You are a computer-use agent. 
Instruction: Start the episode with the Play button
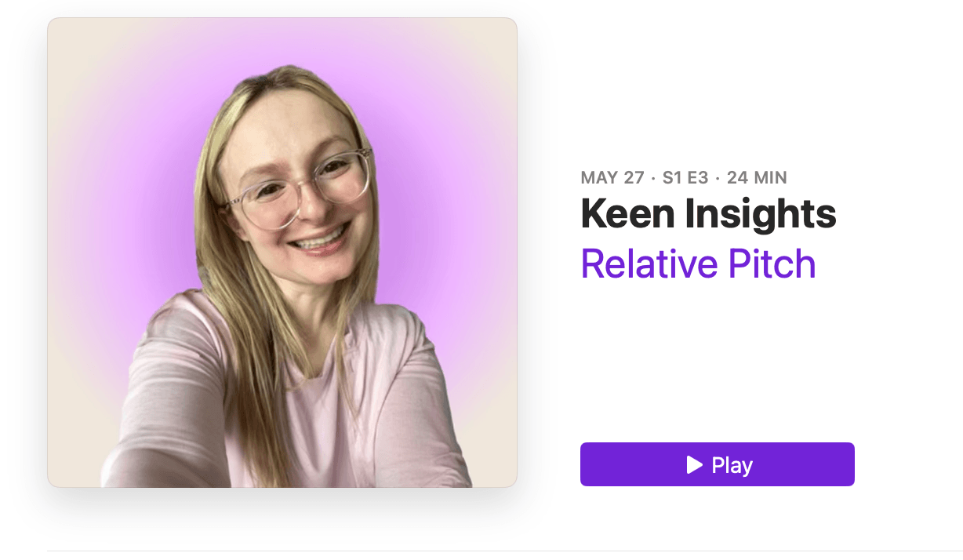[717, 464]
